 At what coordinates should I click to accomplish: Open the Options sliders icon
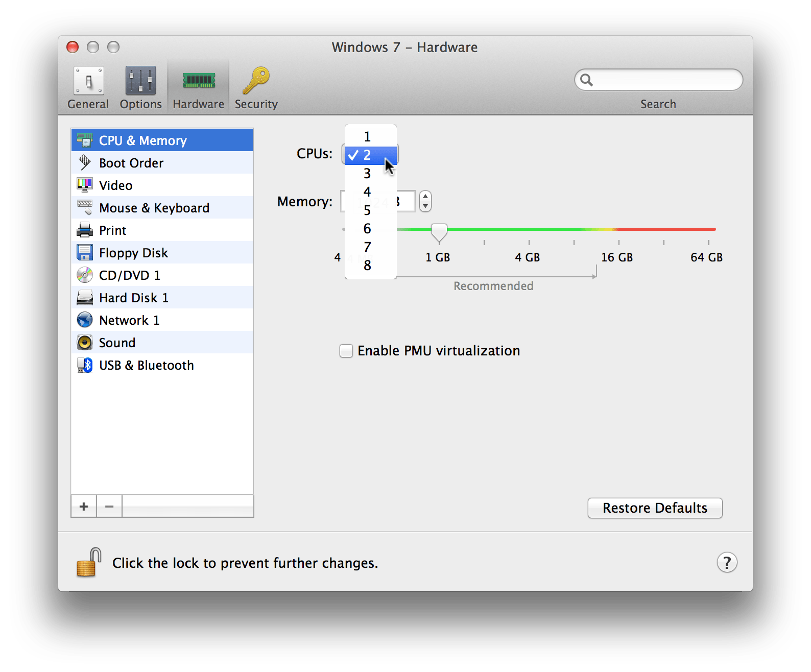pos(140,81)
